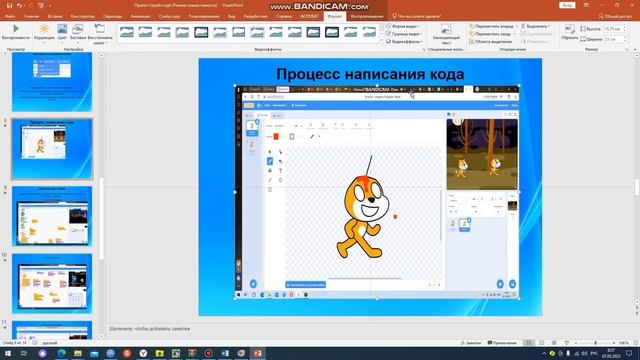Open the Файл menu tab
Viewport: 640px width, 360px height.
10,16
